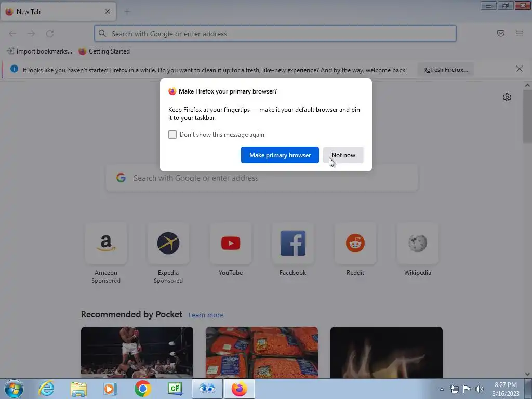Open the Action Center flag icon
Image resolution: width=532 pixels, height=399 pixels.
(467, 389)
